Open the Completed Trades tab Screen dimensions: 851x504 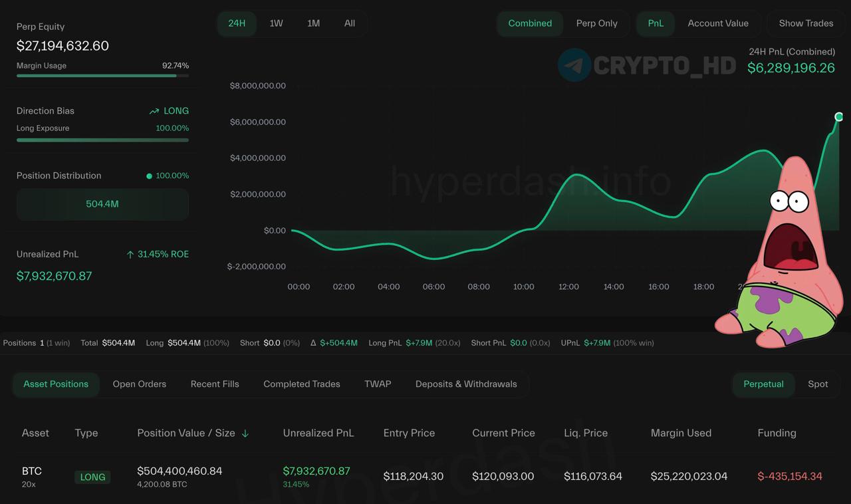[302, 384]
